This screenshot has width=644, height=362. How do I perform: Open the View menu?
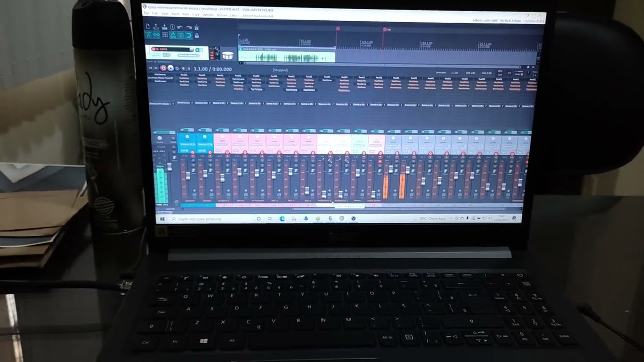coord(165,14)
